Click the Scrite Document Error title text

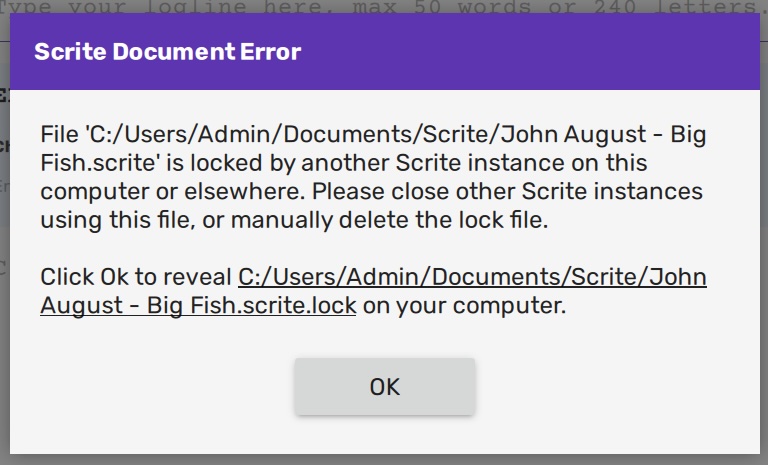tap(167, 52)
